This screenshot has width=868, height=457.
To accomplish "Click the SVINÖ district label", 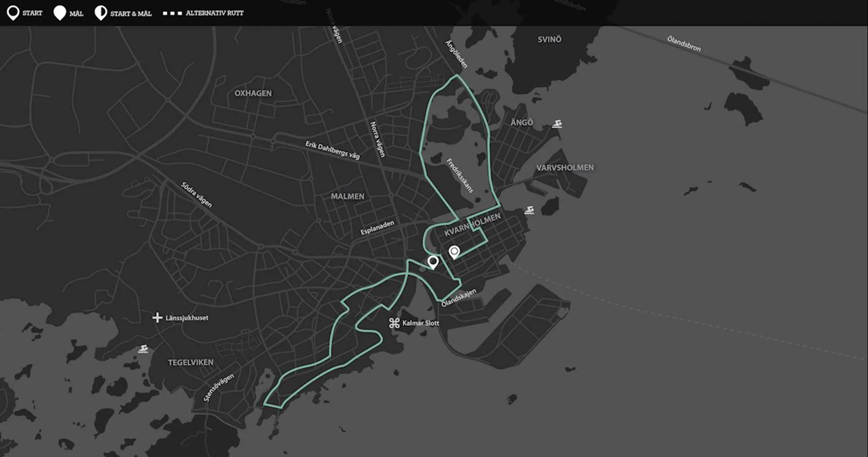I will coord(550,39).
